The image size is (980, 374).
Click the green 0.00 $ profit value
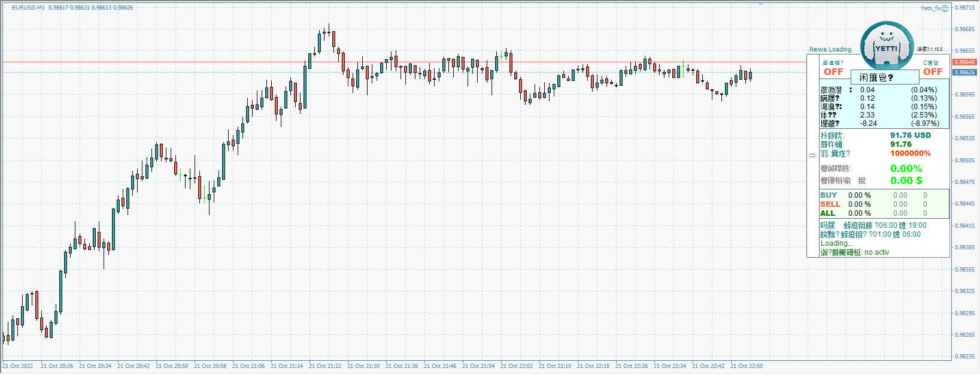tap(906, 180)
